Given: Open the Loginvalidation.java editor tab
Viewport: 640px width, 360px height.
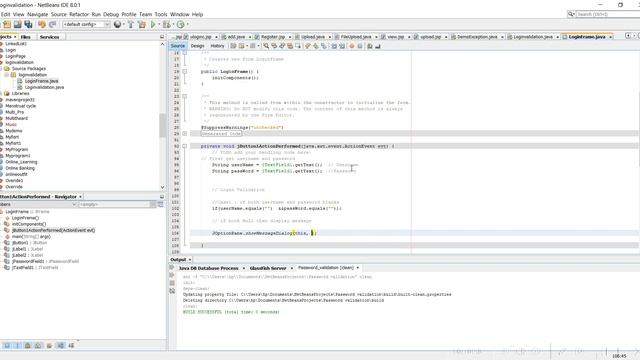Looking at the screenshot, I should [x=532, y=37].
